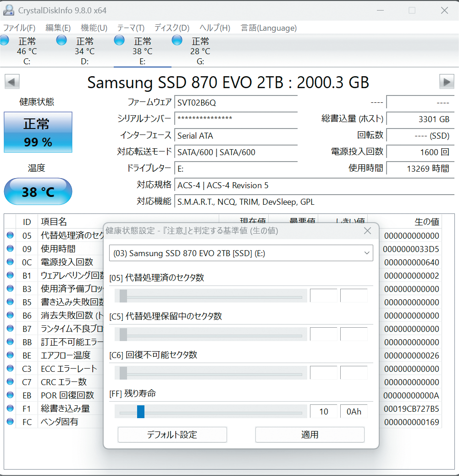Click blue status icon for attribute 09
This screenshot has width=459, height=476.
10,248
